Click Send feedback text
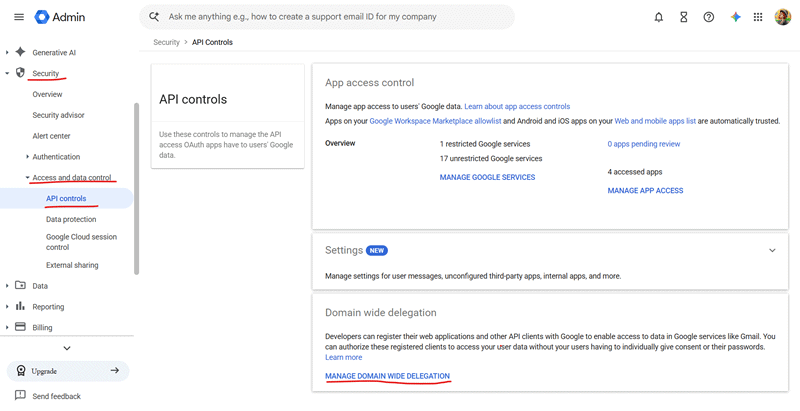The height and width of the screenshot is (411, 800). pyautogui.click(x=56, y=396)
